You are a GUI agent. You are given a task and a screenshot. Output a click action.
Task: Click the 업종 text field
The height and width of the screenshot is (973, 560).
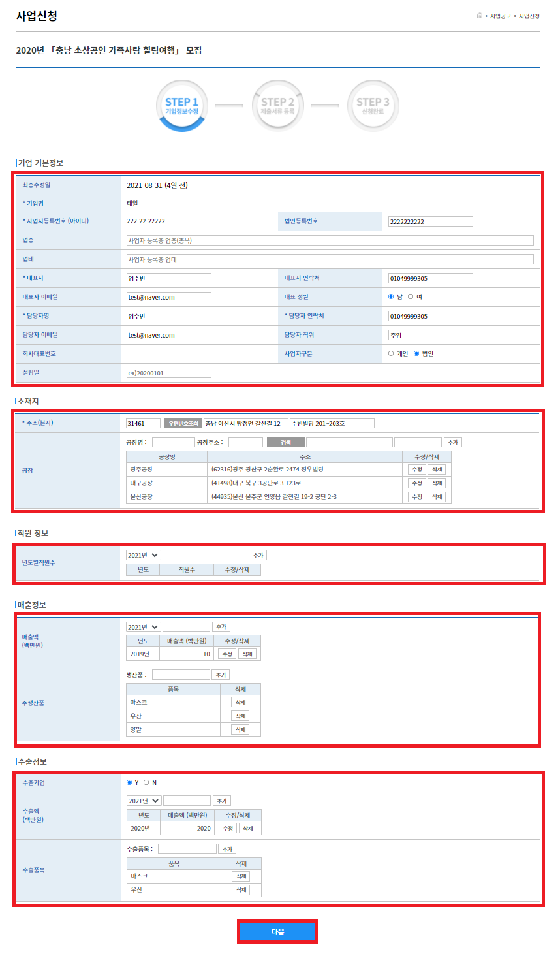pyautogui.click(x=330, y=240)
